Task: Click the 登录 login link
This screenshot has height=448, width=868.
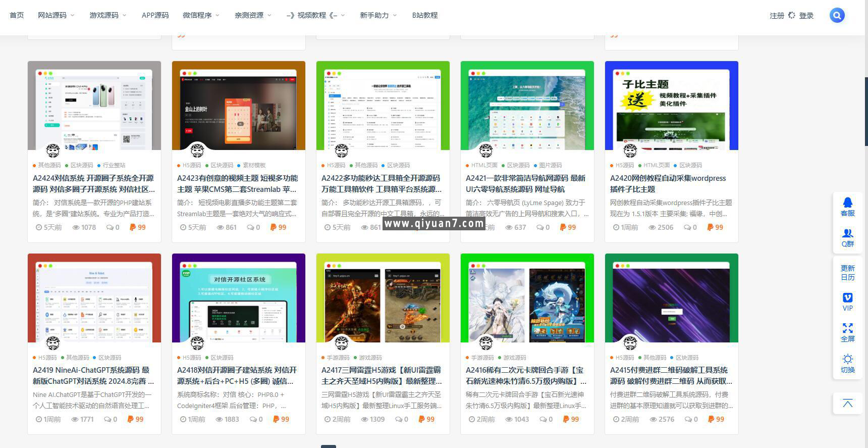Action: pos(806,16)
